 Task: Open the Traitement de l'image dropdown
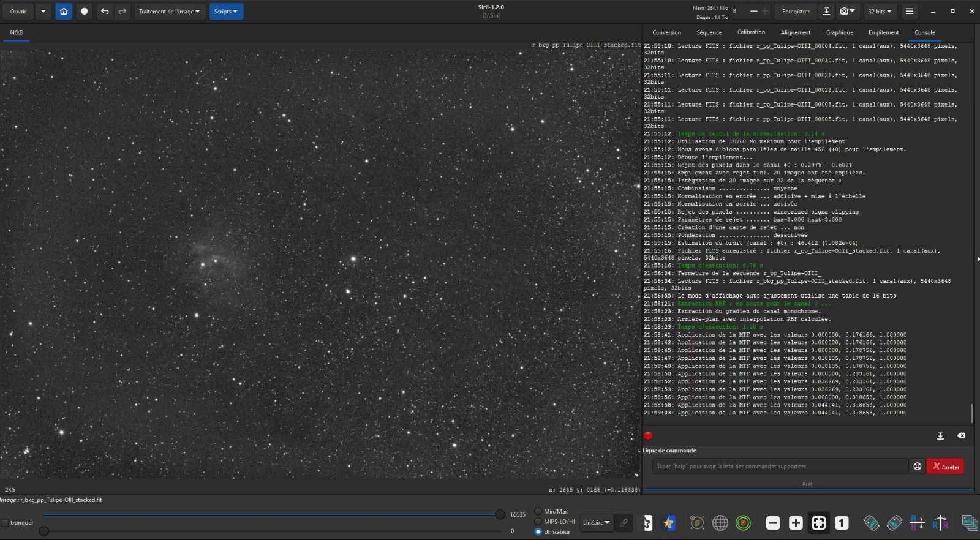click(170, 11)
